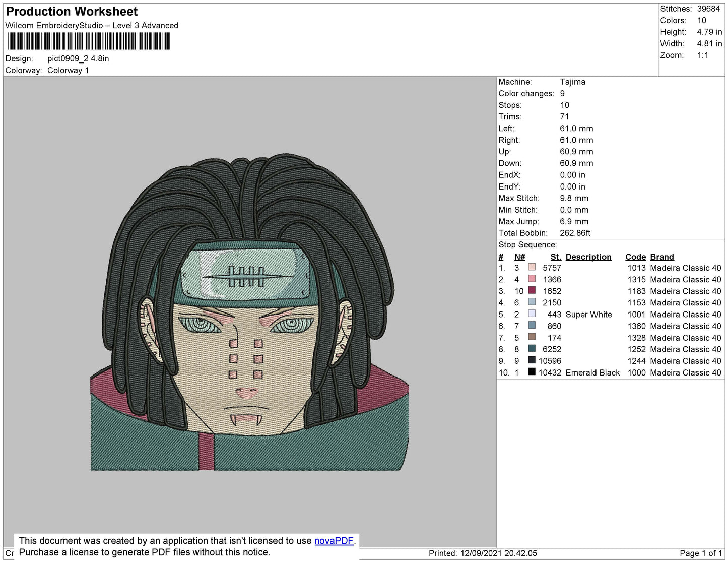This screenshot has height=563, width=728.
Task: Click the 'Left:' value '61.0 mm'
Action: pyautogui.click(x=576, y=129)
